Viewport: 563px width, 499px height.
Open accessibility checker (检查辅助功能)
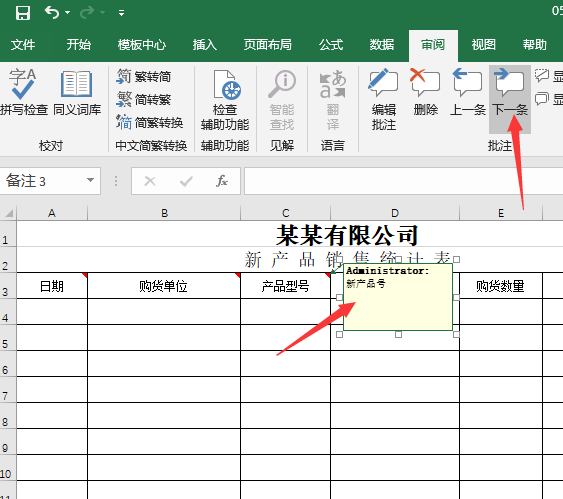[x=225, y=99]
